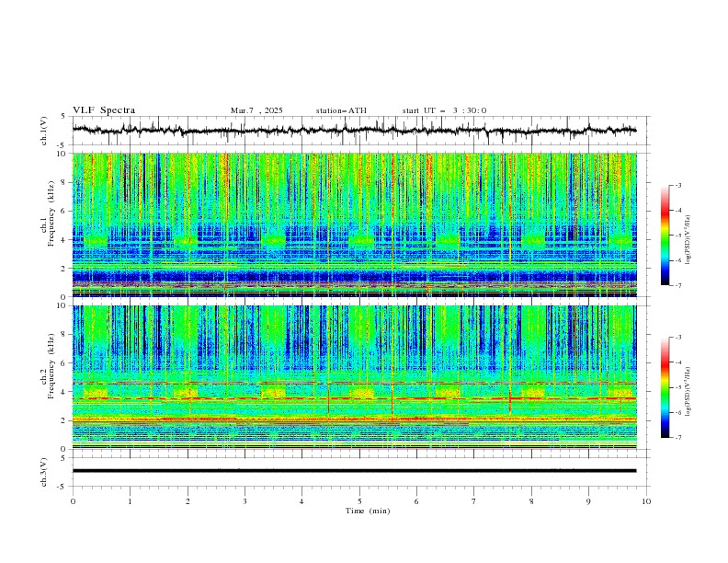Viewport: 728px width, 563px height.
Task: Click the time axis tick label "5"
Action: pos(359,501)
